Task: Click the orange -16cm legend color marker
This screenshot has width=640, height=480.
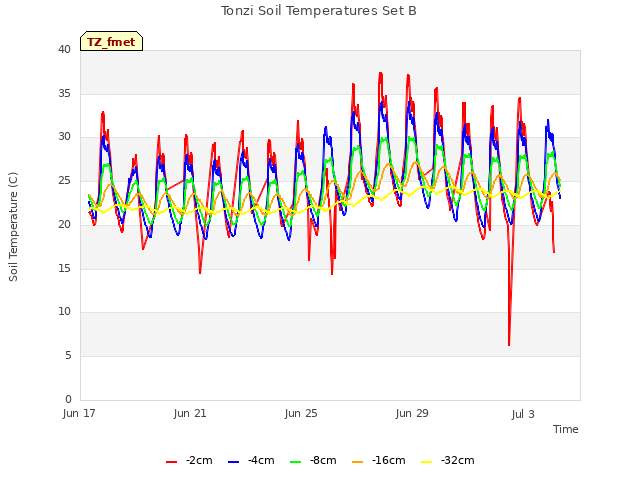Action: (x=358, y=462)
